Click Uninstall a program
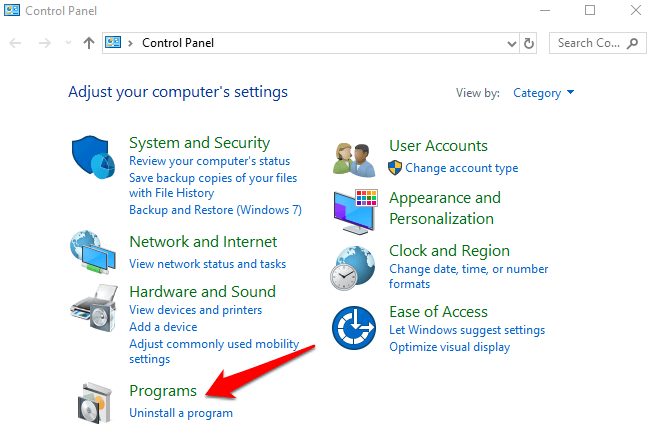 181,413
